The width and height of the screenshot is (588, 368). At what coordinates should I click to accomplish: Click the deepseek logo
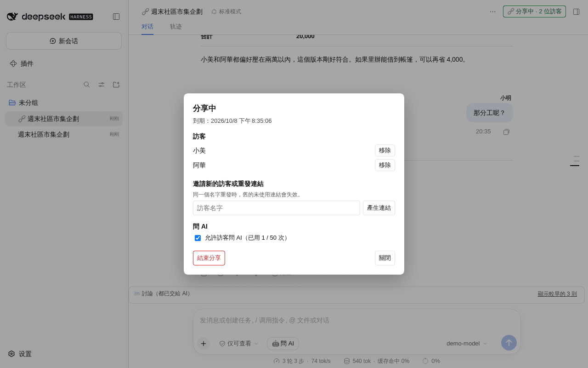point(50,17)
